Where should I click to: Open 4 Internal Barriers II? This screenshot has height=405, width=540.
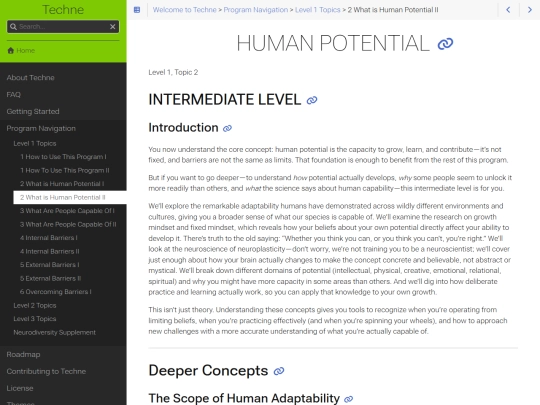(50, 251)
